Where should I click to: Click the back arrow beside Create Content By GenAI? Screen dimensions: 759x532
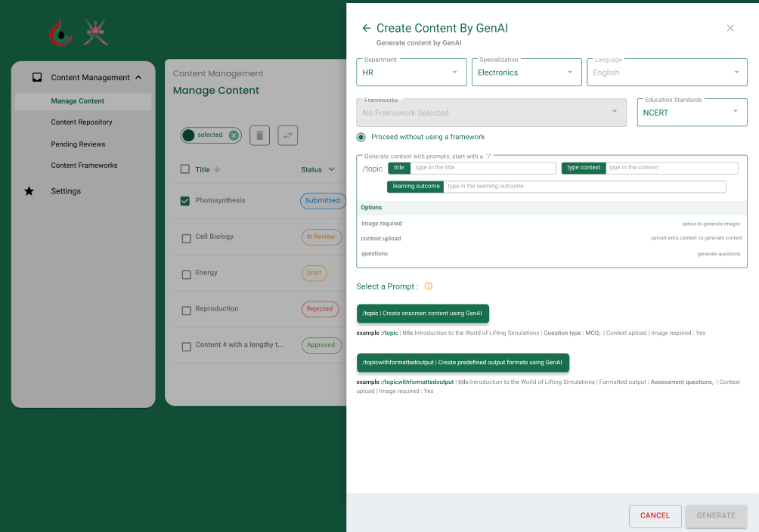tap(367, 28)
